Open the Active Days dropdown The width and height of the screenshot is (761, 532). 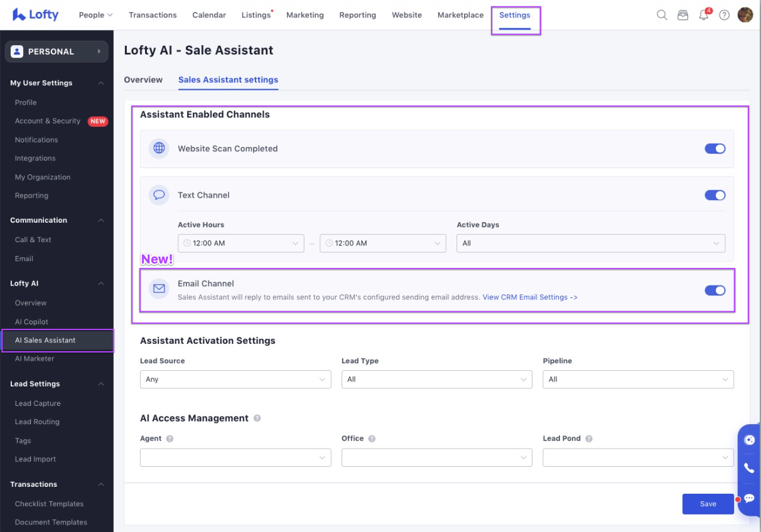click(x=590, y=243)
